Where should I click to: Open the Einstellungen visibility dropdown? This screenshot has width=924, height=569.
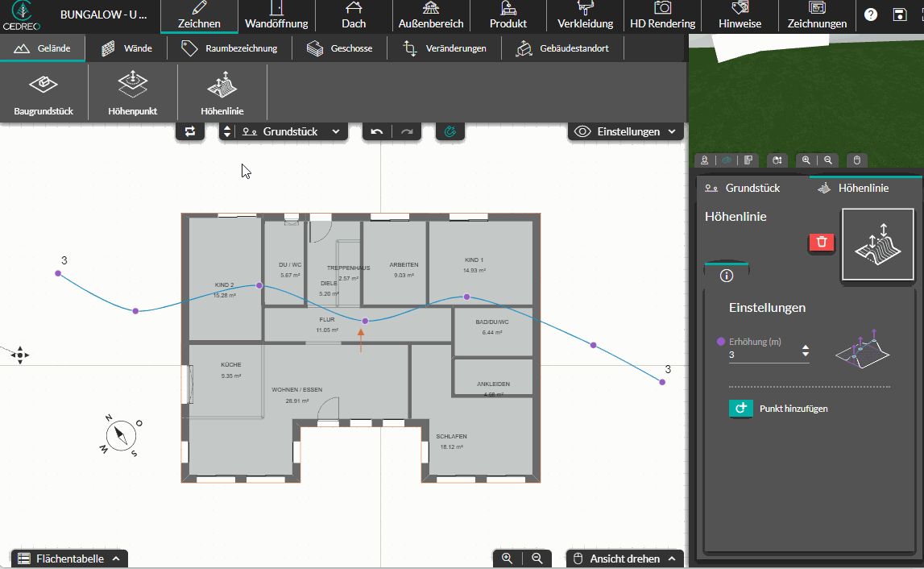click(x=626, y=131)
